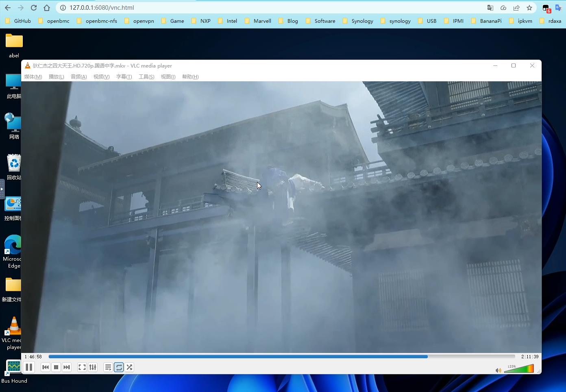566x392 pixels.
Task: Open the 字幕(T) subtitle menu
Action: (124, 76)
